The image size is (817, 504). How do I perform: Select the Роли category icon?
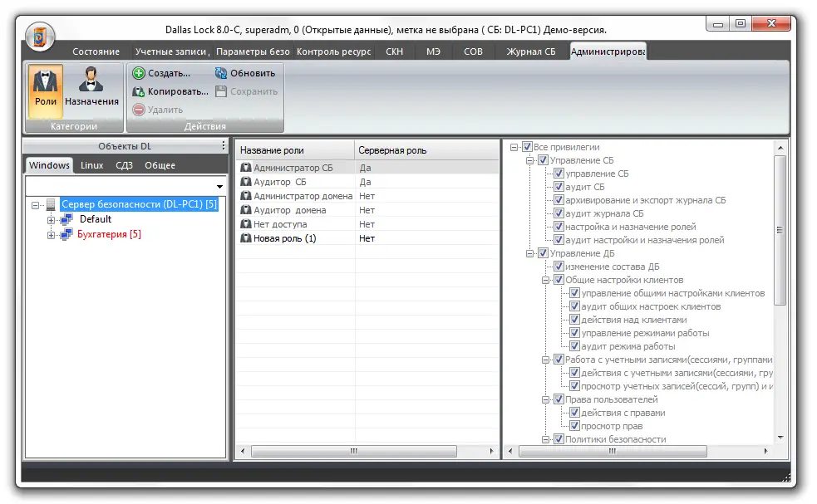coord(46,82)
